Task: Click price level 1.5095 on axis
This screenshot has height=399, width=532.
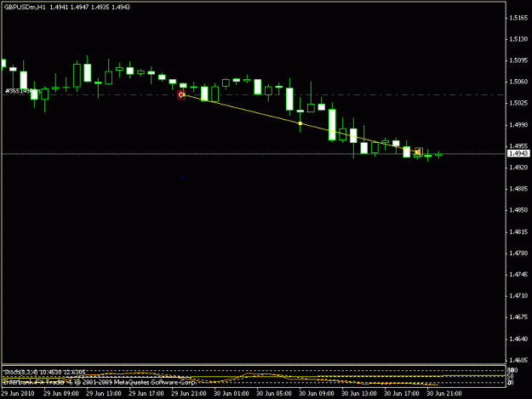Action: coord(518,60)
